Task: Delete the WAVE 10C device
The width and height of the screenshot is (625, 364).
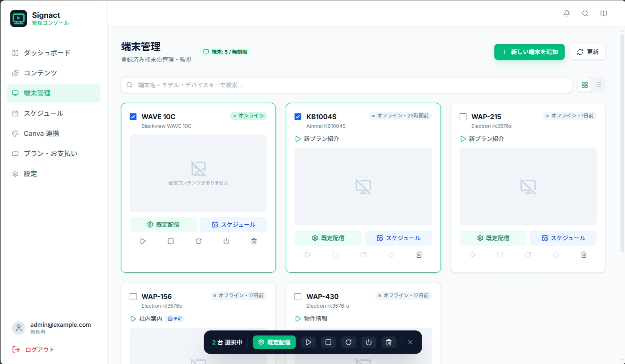Action: 254,241
